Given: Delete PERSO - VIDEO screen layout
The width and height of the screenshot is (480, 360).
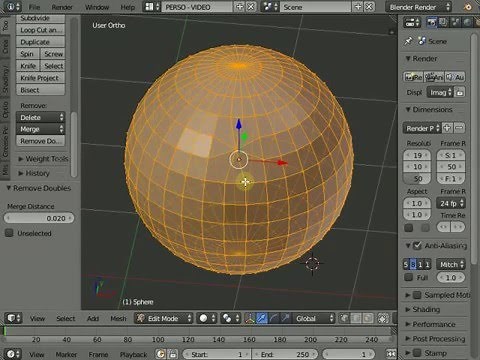Looking at the screenshot, I should click(251, 7).
